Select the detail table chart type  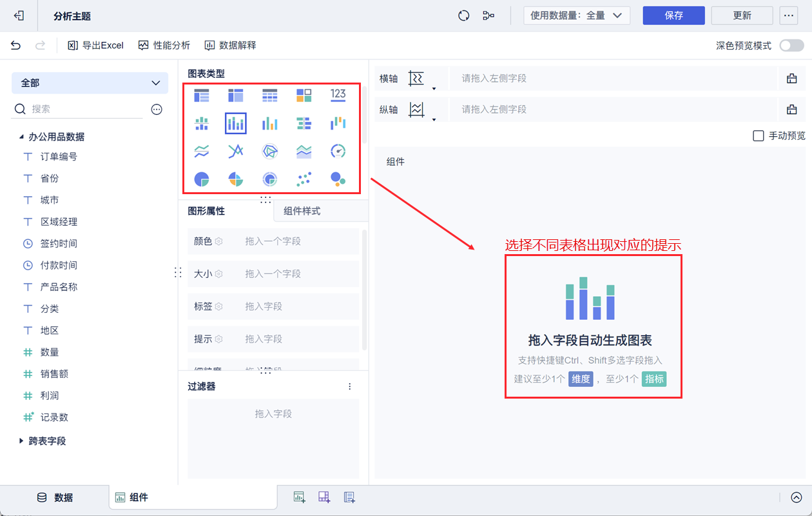(x=270, y=95)
